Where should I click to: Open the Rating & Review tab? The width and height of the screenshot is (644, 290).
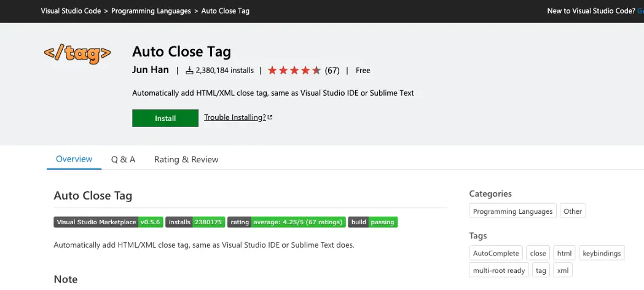click(186, 159)
